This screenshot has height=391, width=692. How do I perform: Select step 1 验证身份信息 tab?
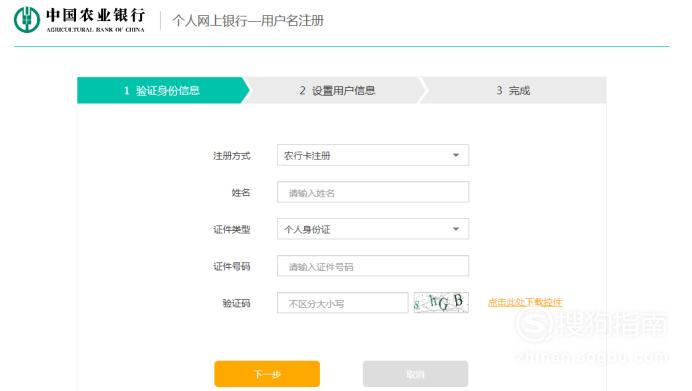(x=163, y=90)
